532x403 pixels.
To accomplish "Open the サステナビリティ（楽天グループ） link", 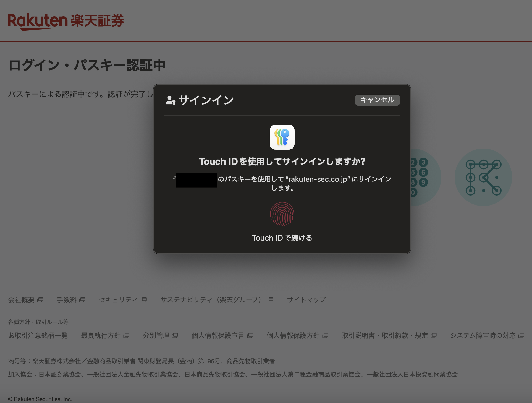I will (211, 300).
